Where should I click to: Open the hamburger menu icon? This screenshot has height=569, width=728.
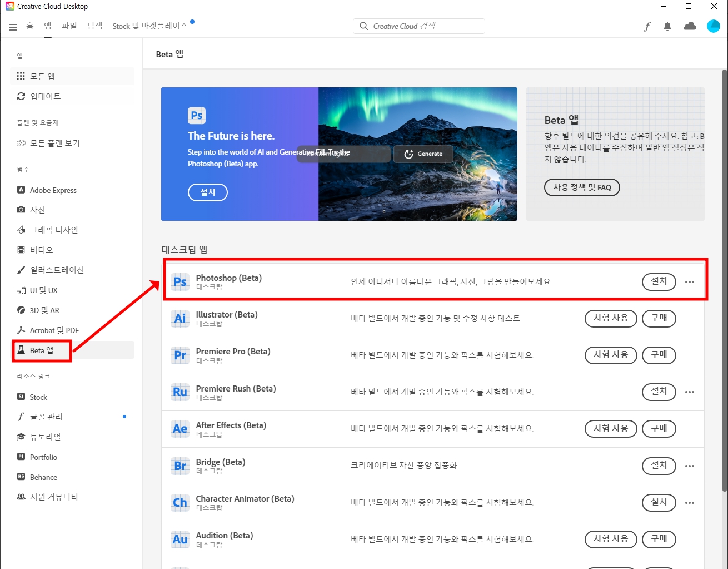click(x=13, y=27)
